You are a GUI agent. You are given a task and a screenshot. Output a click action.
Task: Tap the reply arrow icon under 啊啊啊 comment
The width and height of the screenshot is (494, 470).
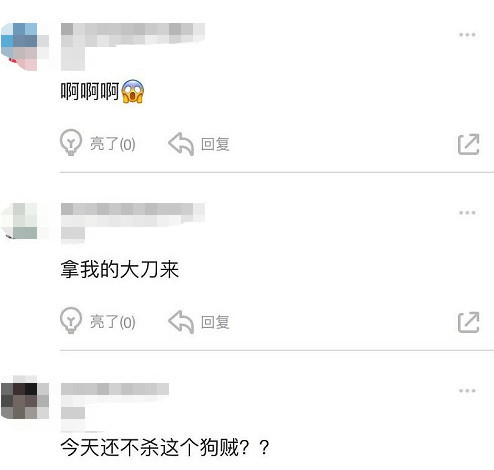181,144
